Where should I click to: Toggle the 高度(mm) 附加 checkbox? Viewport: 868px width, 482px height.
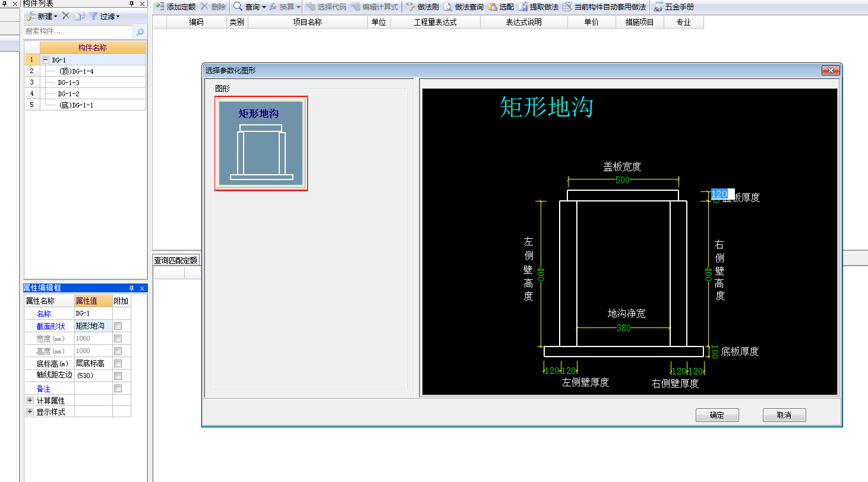point(118,351)
